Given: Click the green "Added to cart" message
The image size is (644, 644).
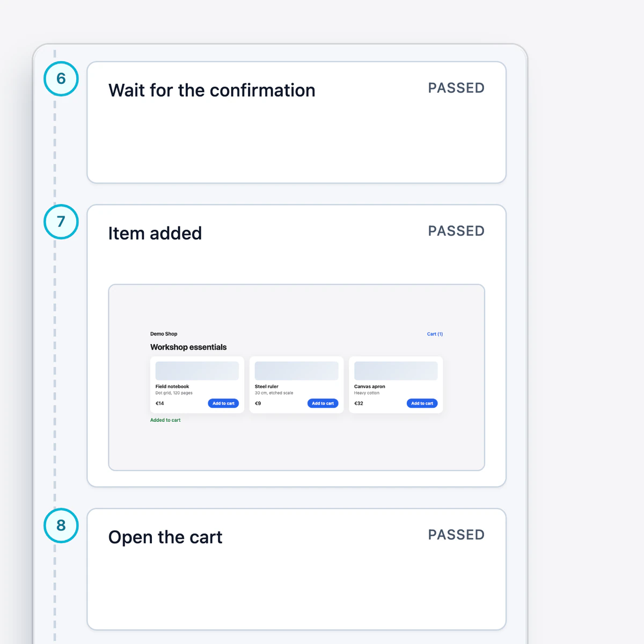Looking at the screenshot, I should tap(165, 420).
